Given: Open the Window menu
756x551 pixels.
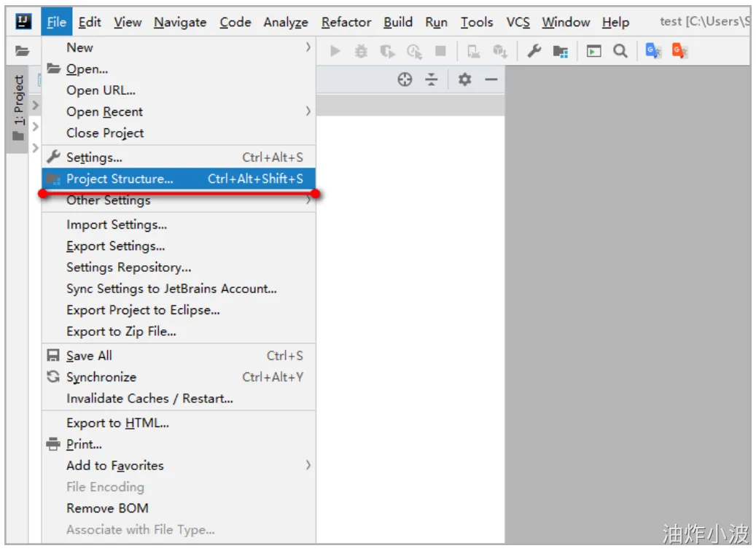Looking at the screenshot, I should coord(566,22).
